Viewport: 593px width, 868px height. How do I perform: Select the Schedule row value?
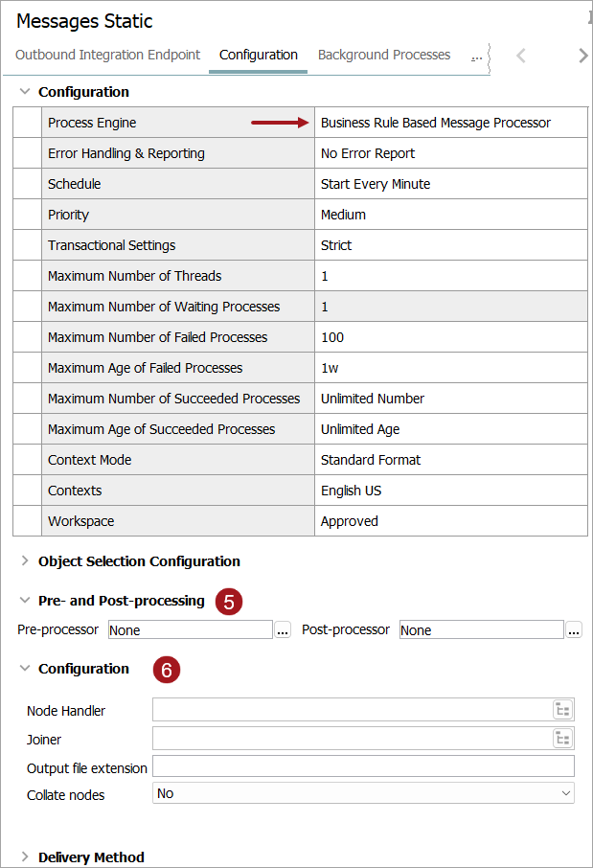point(450,184)
